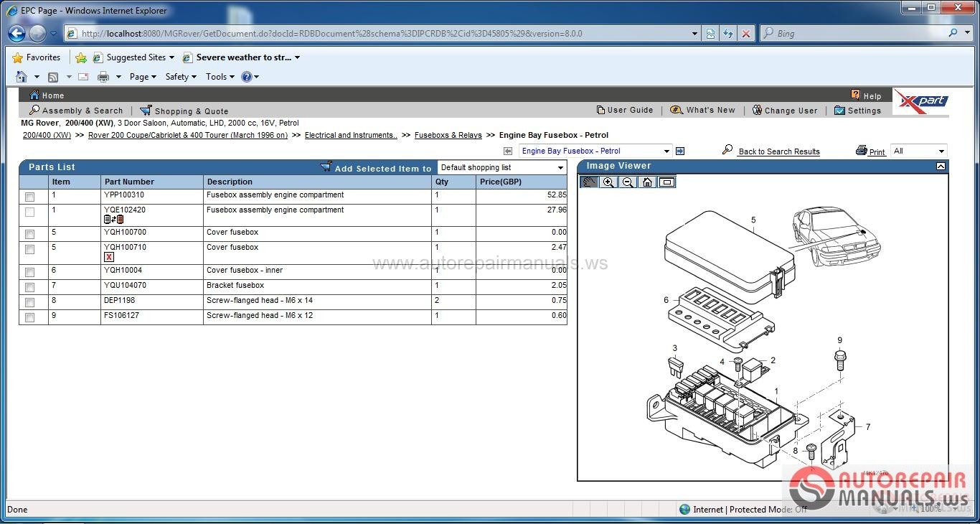Click the zoom in magnifier icon

coord(608,182)
